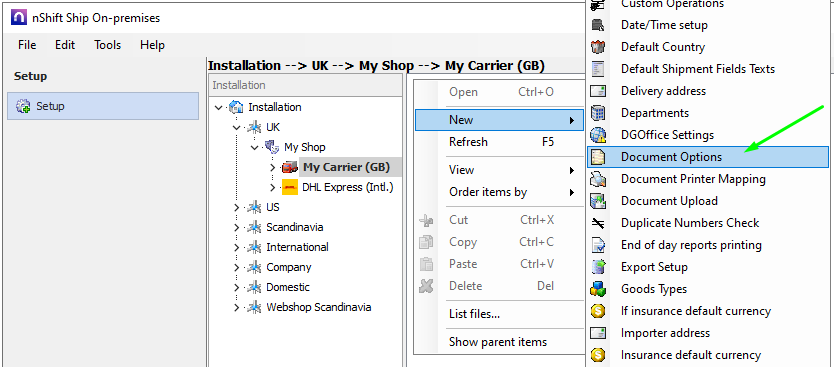Collapse the UK tree node
Image resolution: width=834 pixels, height=367 pixels.
pyautogui.click(x=237, y=128)
